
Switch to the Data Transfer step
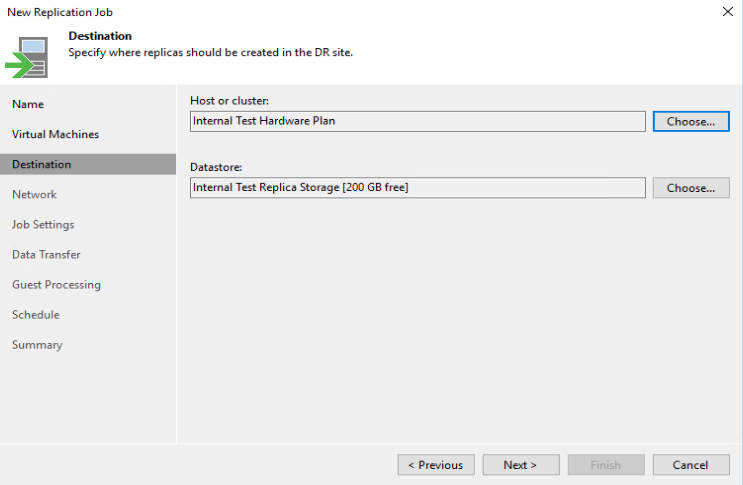point(46,254)
